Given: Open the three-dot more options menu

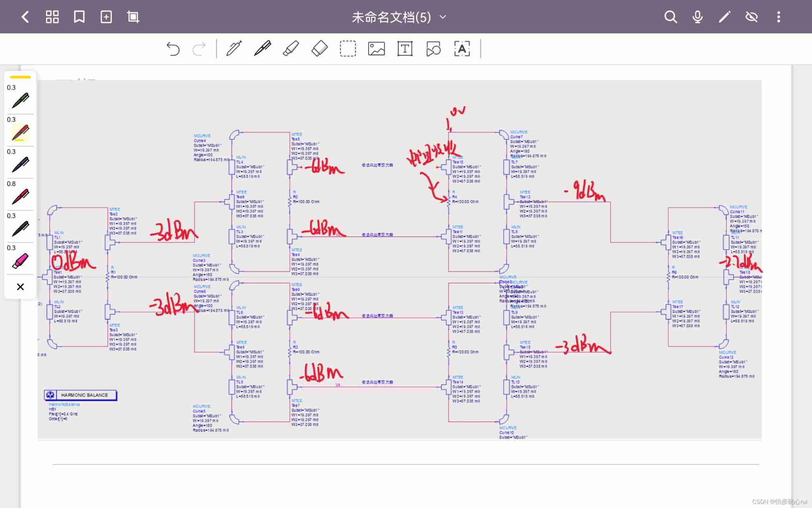Looking at the screenshot, I should tap(778, 17).
